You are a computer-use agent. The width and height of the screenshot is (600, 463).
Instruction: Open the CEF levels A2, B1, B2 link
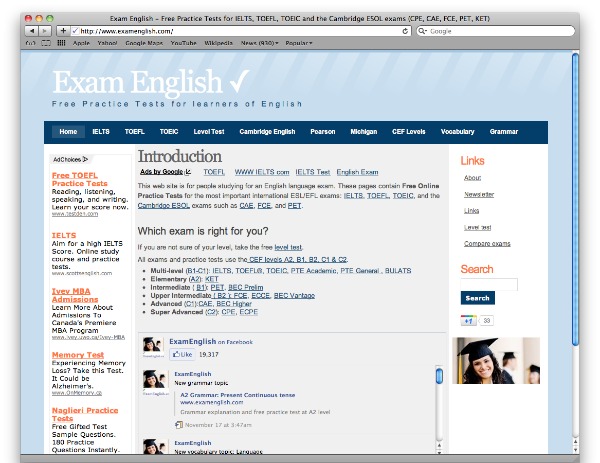click(x=297, y=259)
